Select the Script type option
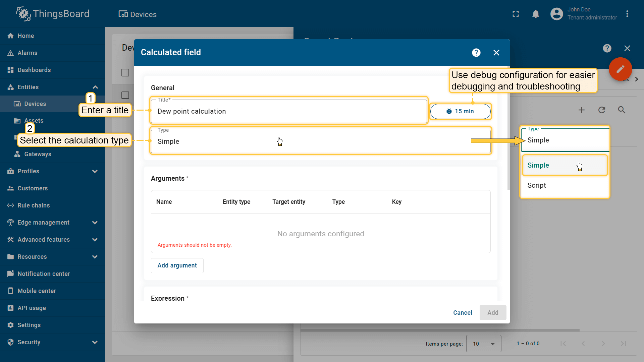 pos(537,185)
